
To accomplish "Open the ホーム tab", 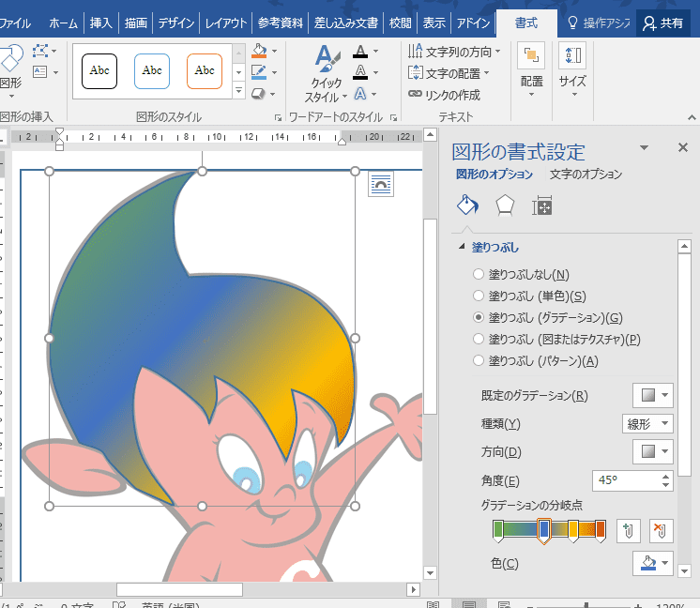I will pos(64,23).
